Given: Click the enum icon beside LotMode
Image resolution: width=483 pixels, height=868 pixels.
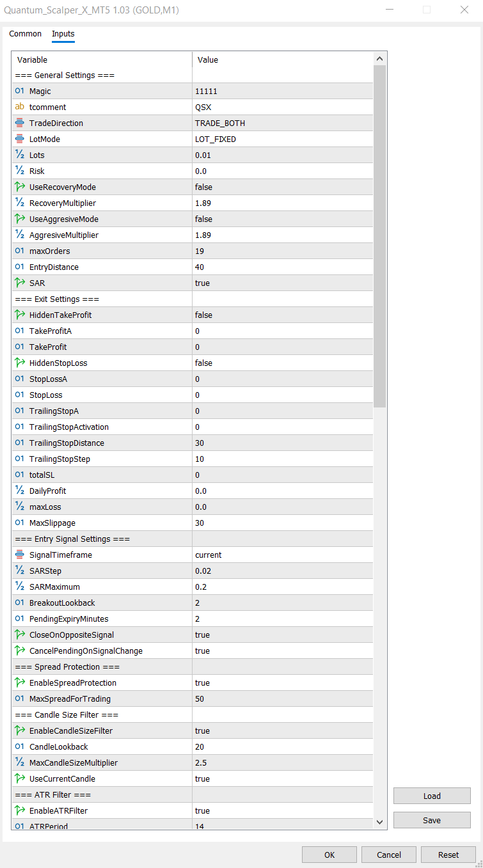Looking at the screenshot, I should [19, 139].
